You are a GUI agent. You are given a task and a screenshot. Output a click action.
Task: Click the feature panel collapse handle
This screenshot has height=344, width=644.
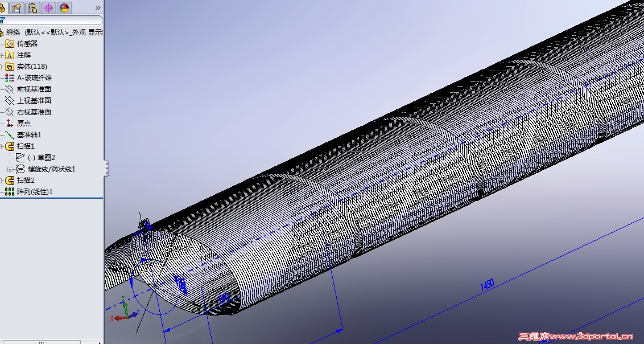click(106, 169)
